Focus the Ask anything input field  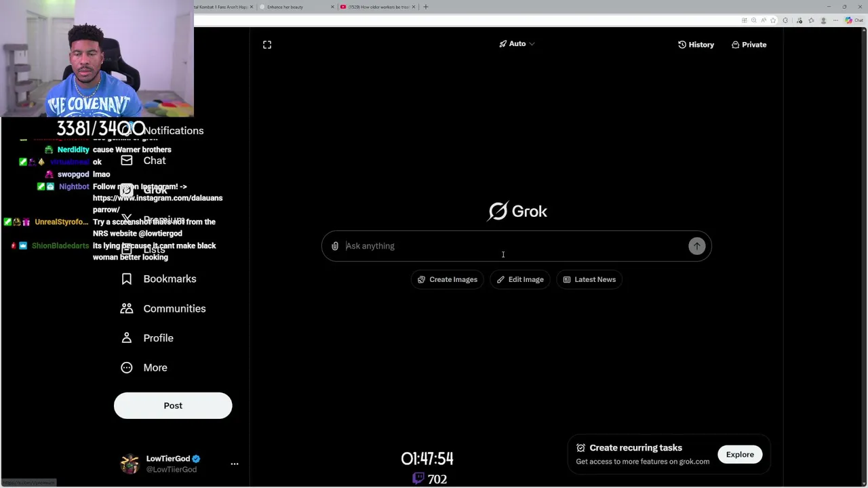[515, 246]
